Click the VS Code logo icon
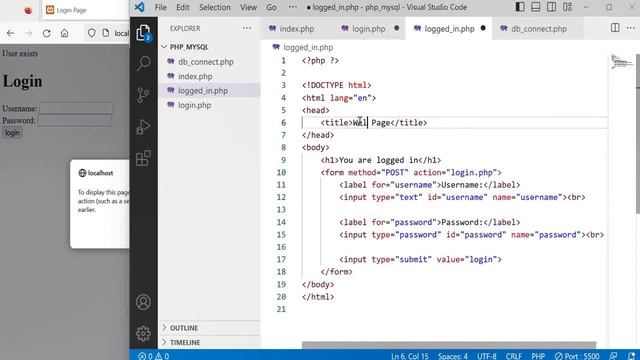 [x=140, y=7]
